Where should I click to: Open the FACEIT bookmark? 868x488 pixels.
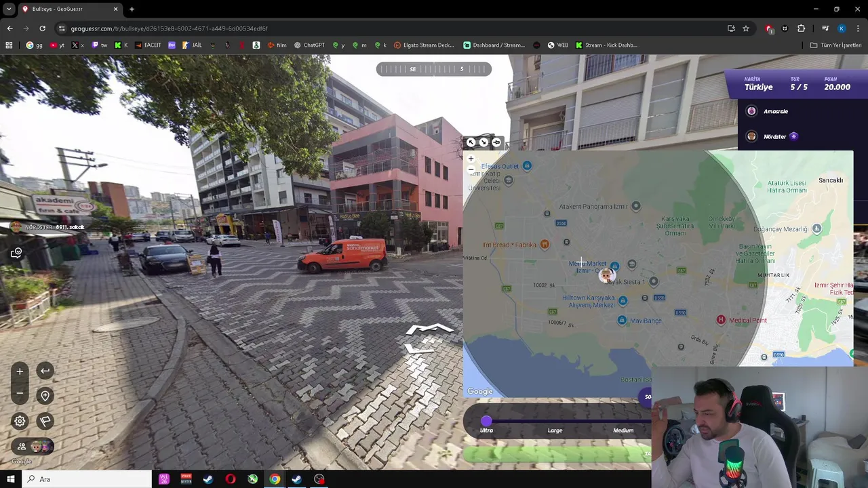click(x=148, y=45)
